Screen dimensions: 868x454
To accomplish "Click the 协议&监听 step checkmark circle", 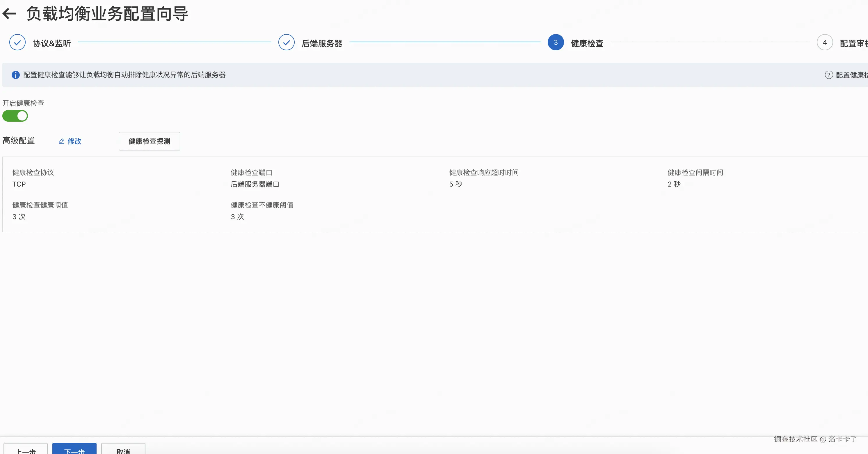I will (x=17, y=42).
